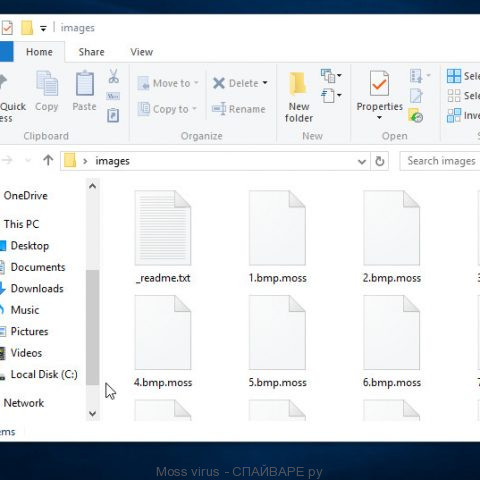480x480 pixels.
Task: Select the _readme.txt file
Action: pos(163,237)
